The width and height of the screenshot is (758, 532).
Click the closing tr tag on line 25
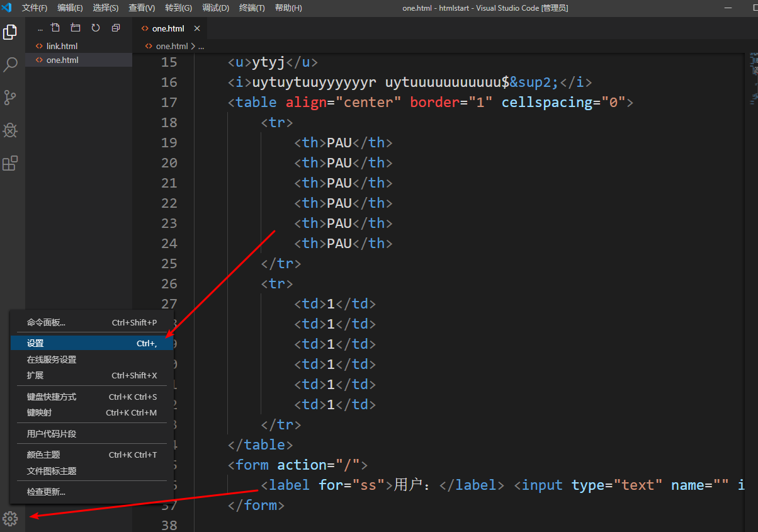(x=281, y=263)
